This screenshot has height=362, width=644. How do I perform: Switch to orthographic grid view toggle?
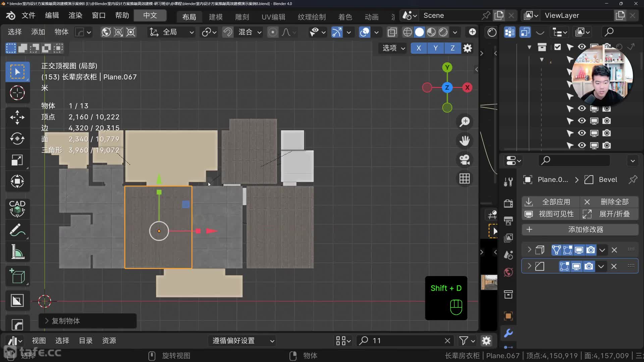point(465,179)
